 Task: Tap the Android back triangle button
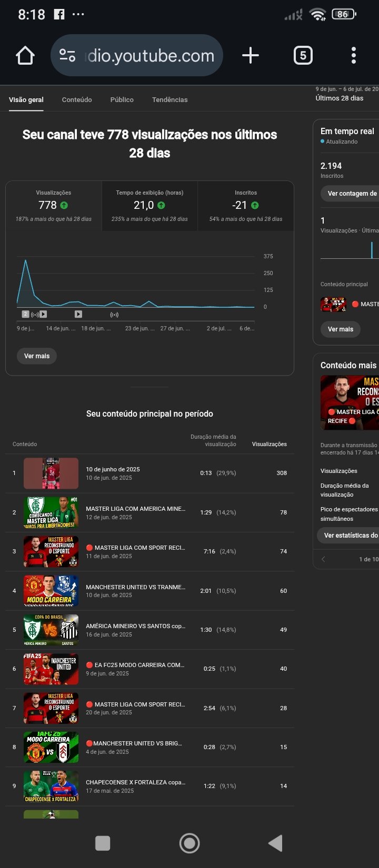275,843
